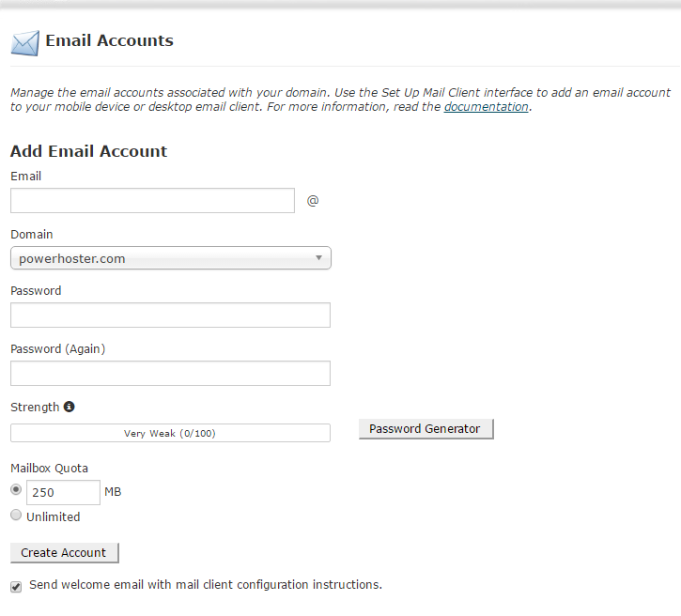Screen dimensions: 681x616
Task: Uncheck the send welcome email checkbox
Action: (16, 586)
